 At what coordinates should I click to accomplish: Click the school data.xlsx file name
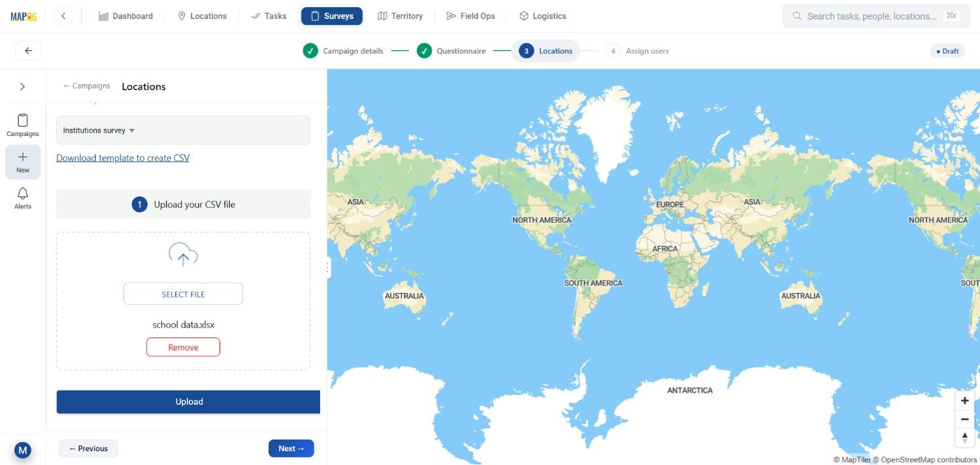click(184, 324)
